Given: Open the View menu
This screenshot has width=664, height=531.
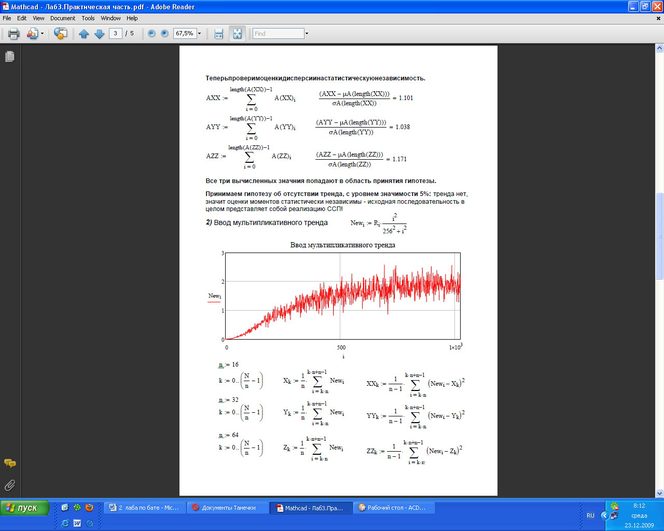Looking at the screenshot, I should tap(38, 18).
